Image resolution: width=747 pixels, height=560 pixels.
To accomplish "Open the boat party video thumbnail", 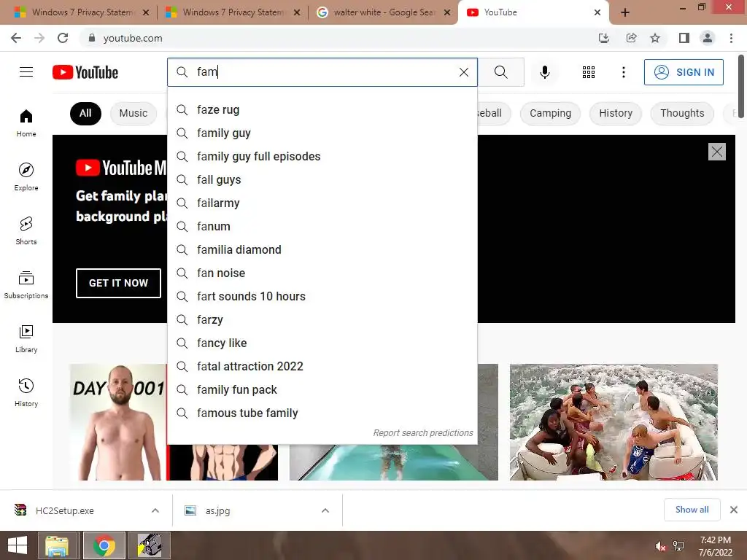I will click(x=614, y=422).
